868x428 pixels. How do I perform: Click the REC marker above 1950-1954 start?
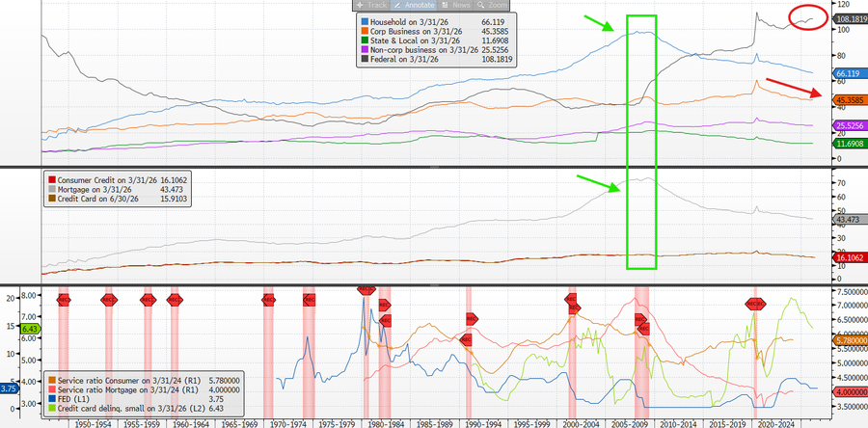point(63,300)
